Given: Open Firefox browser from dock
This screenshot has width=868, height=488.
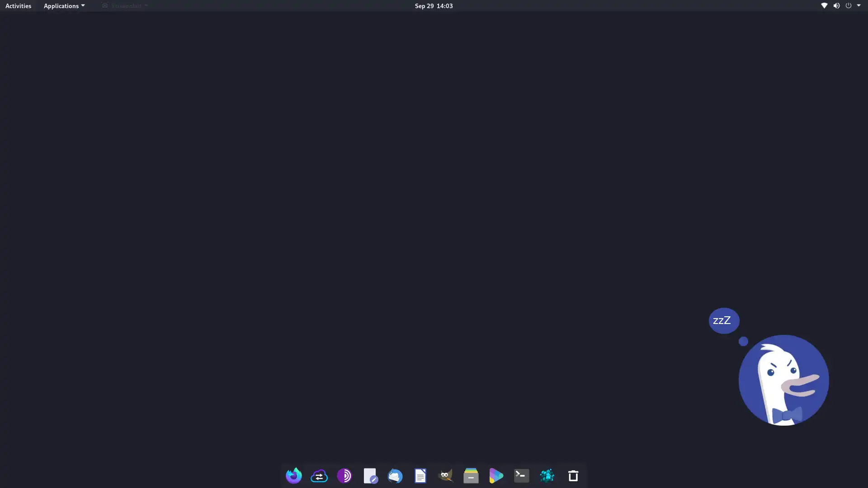Looking at the screenshot, I should [294, 475].
